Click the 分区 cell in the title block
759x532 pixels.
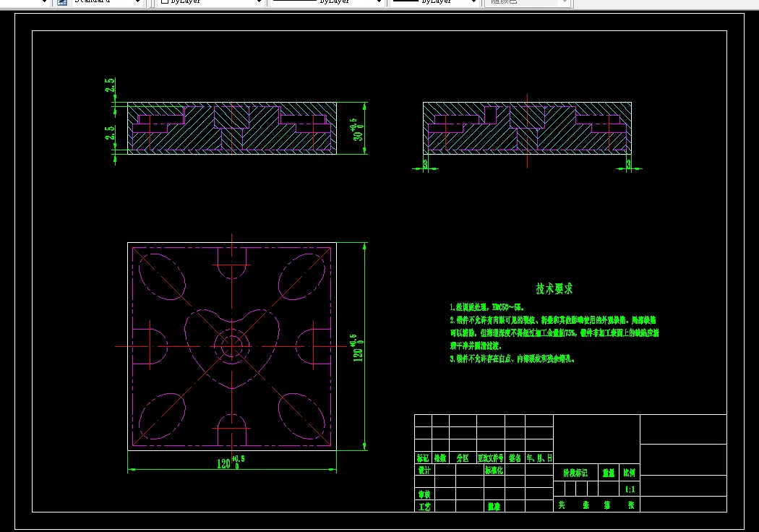pos(463,458)
